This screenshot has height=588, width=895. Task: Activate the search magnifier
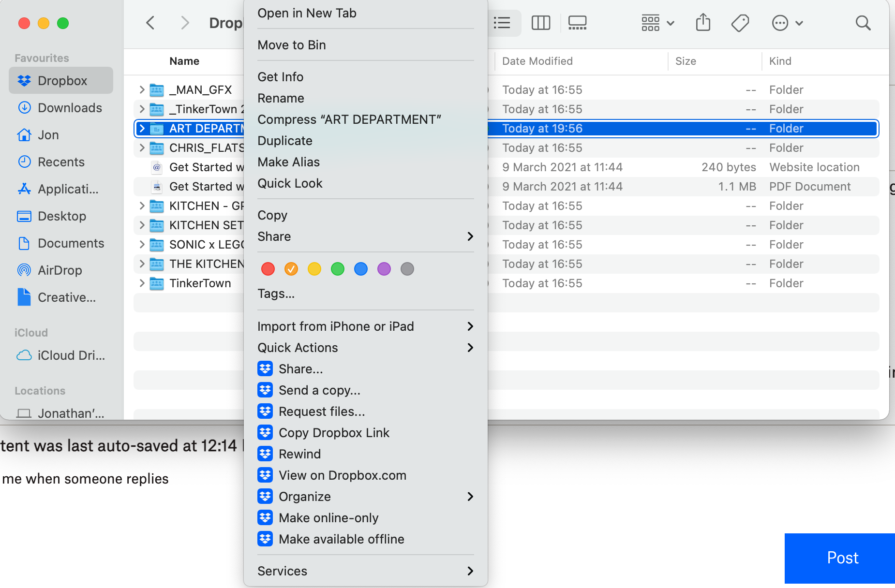click(863, 23)
